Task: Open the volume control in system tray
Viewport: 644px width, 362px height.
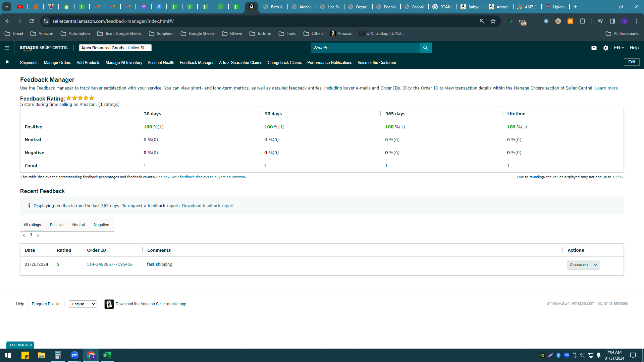Action: pyautogui.click(x=582, y=355)
